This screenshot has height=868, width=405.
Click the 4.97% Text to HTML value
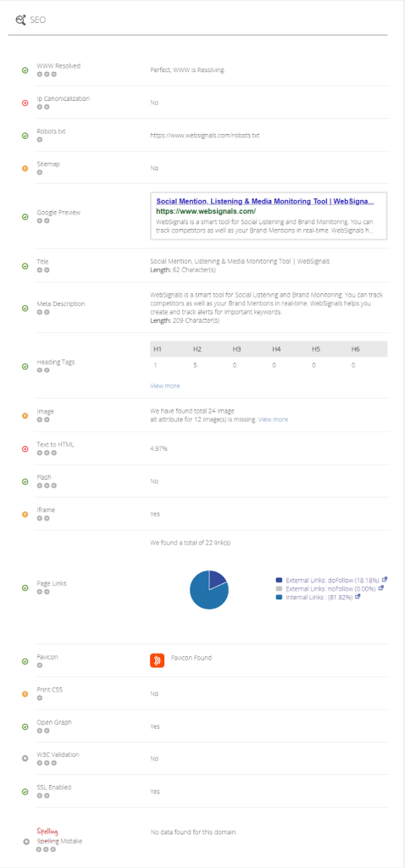(x=158, y=448)
